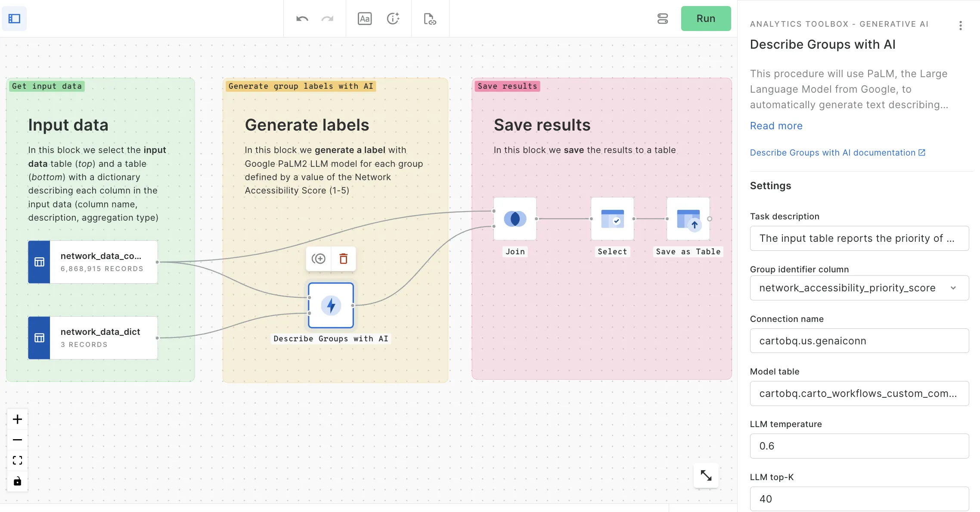The height and width of the screenshot is (512, 980).
Task: Rename the workflow using the Aa icon
Action: coord(364,19)
